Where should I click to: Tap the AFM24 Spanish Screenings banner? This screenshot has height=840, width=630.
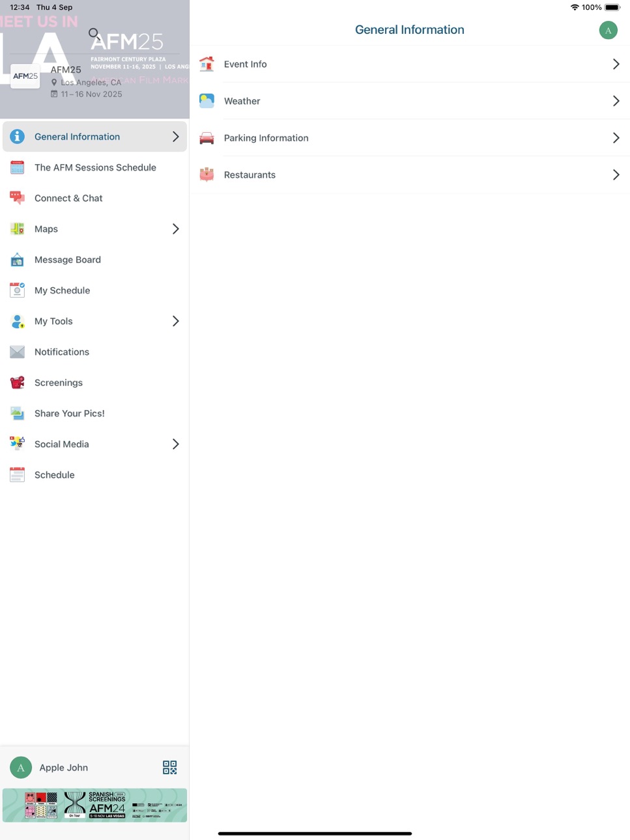(x=94, y=805)
